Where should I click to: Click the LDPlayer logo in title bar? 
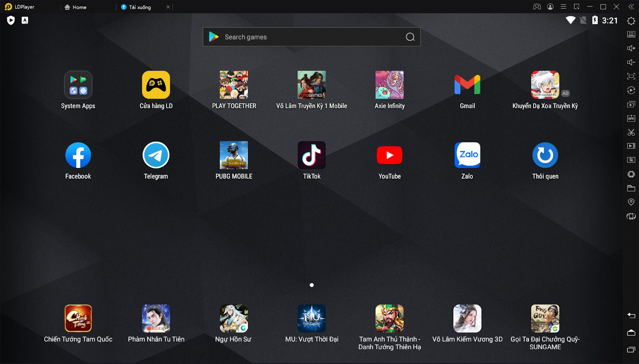(8, 7)
